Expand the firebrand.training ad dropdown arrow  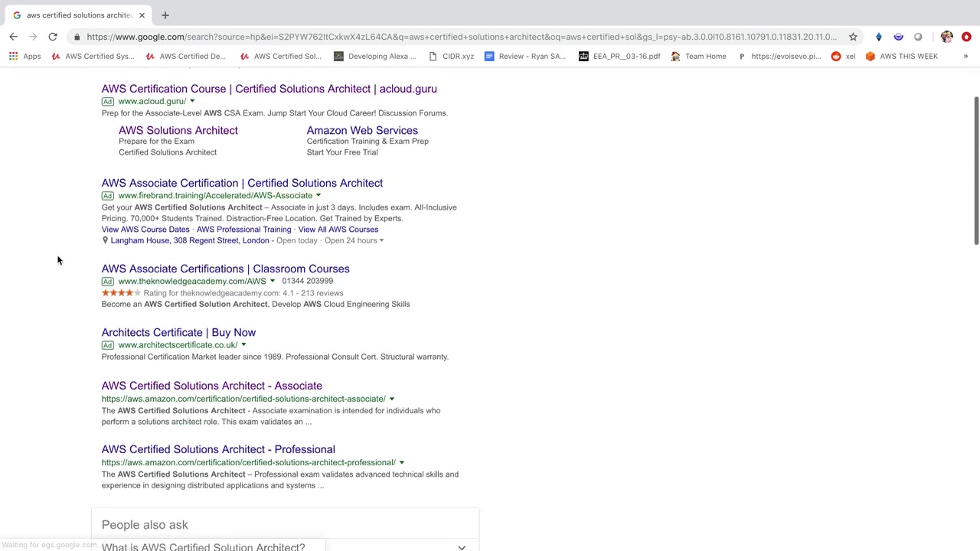pos(318,195)
